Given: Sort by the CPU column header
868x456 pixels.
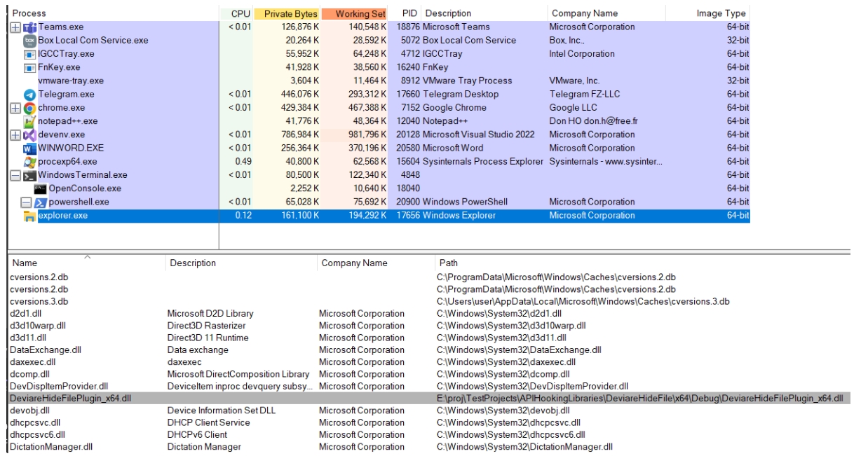Looking at the screenshot, I should [x=236, y=14].
